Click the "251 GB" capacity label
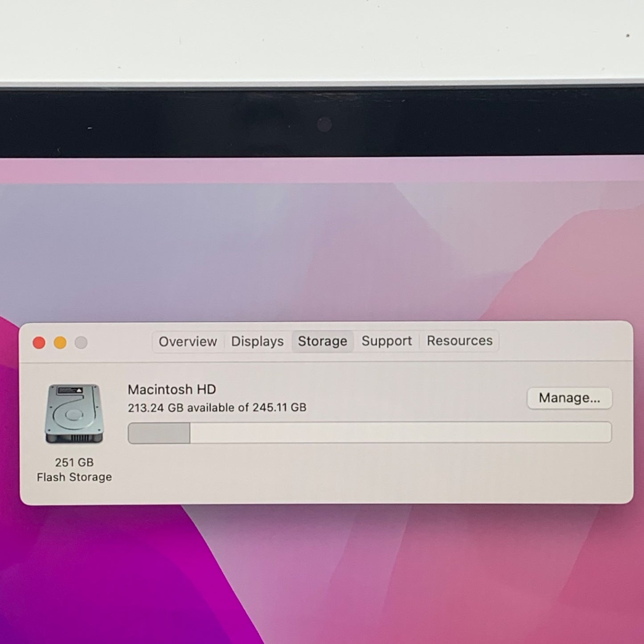Viewport: 644px width, 644px height. (x=74, y=463)
